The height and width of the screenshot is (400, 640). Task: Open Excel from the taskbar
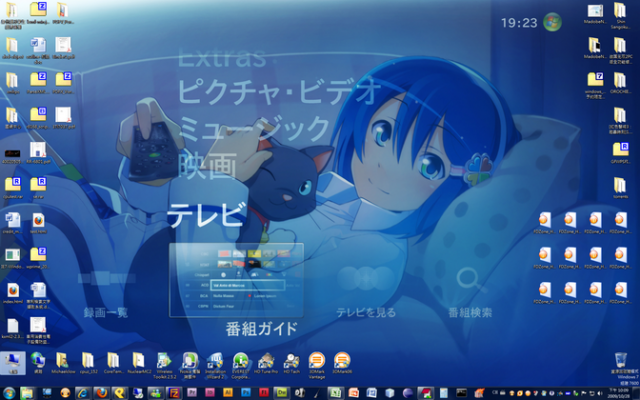(x=336, y=393)
